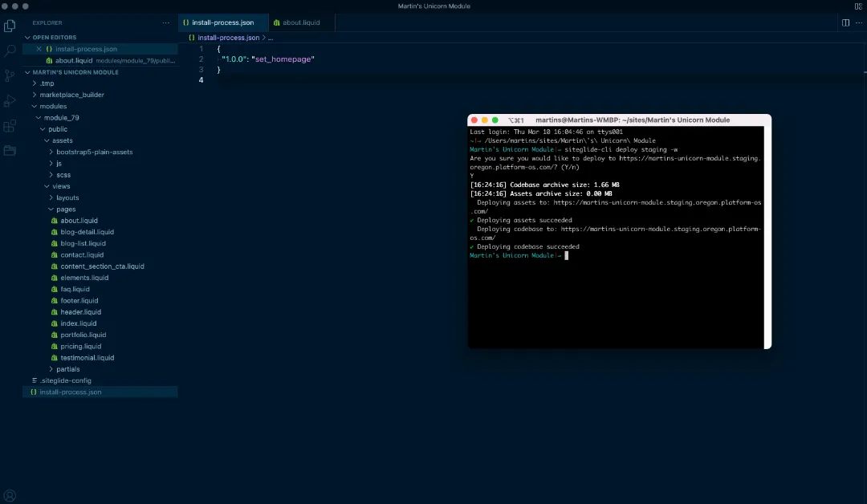Select index.liquid in the pages folder
Image resolution: width=867 pixels, height=504 pixels.
[x=79, y=323]
